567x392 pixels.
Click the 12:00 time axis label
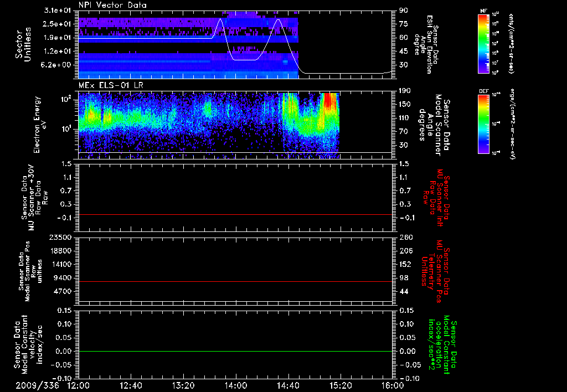pos(79,386)
